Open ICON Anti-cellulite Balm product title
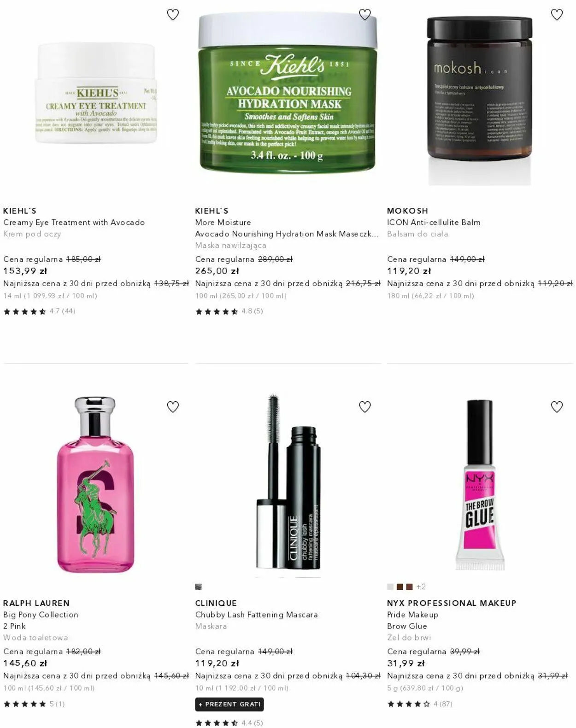Image resolution: width=576 pixels, height=728 pixels. point(434,223)
